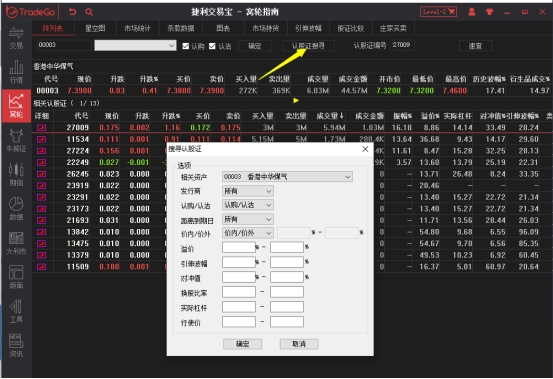
Task: Expand the 发行商 issuer dropdown
Action: point(248,191)
